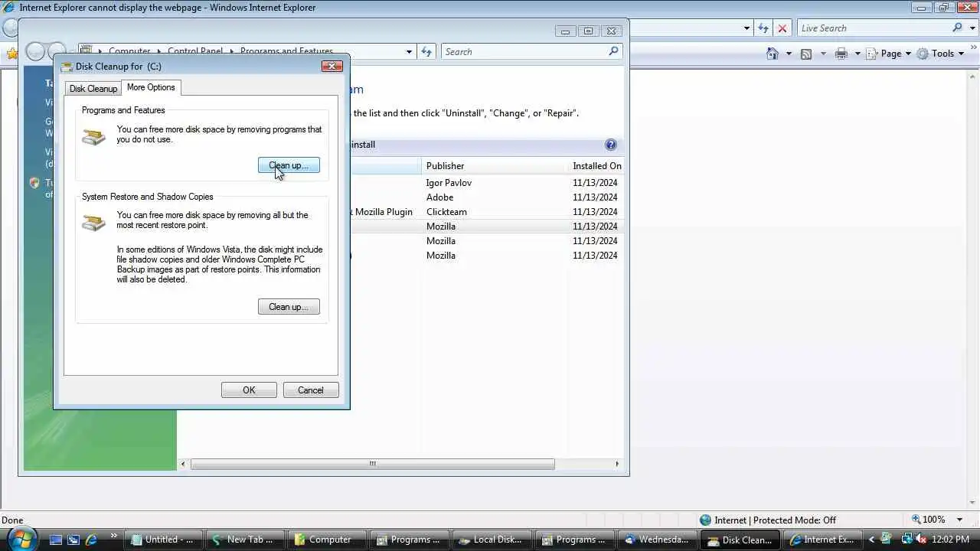Click the Favorites star icon

click(11, 54)
